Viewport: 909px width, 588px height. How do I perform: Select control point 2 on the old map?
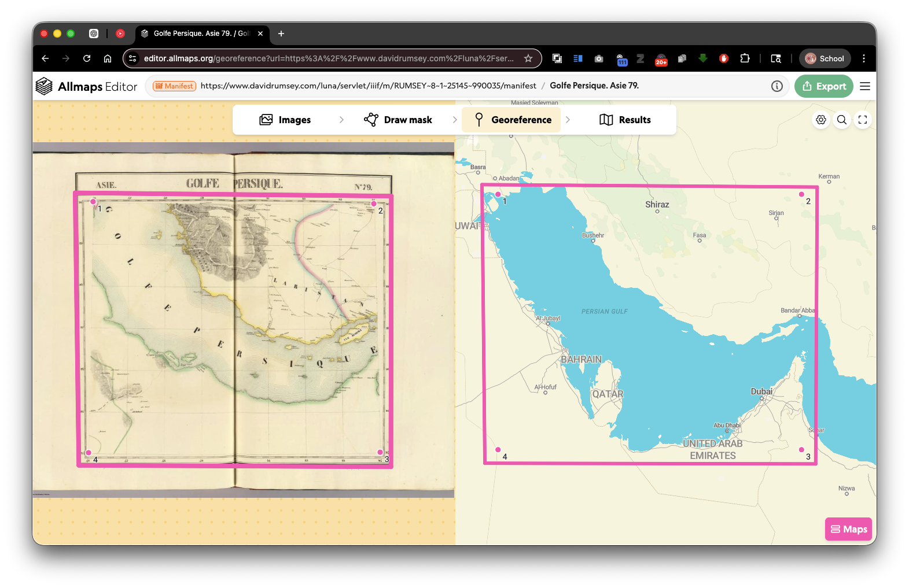374,204
